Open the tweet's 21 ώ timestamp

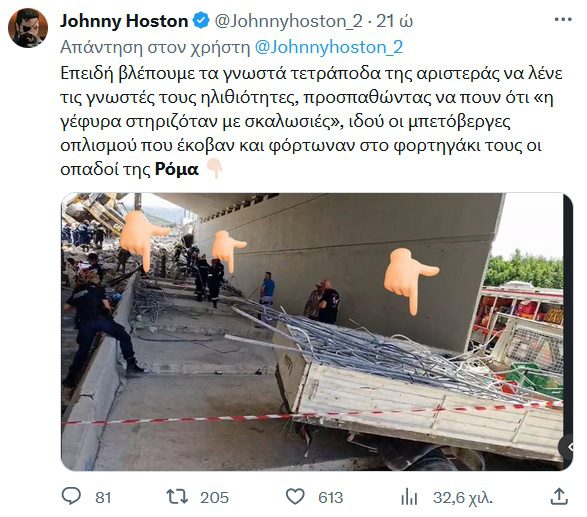click(x=395, y=21)
